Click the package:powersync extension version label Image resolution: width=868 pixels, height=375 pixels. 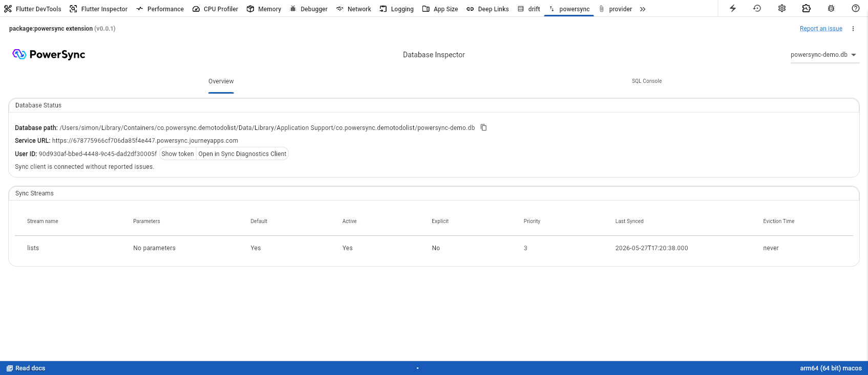(62, 29)
